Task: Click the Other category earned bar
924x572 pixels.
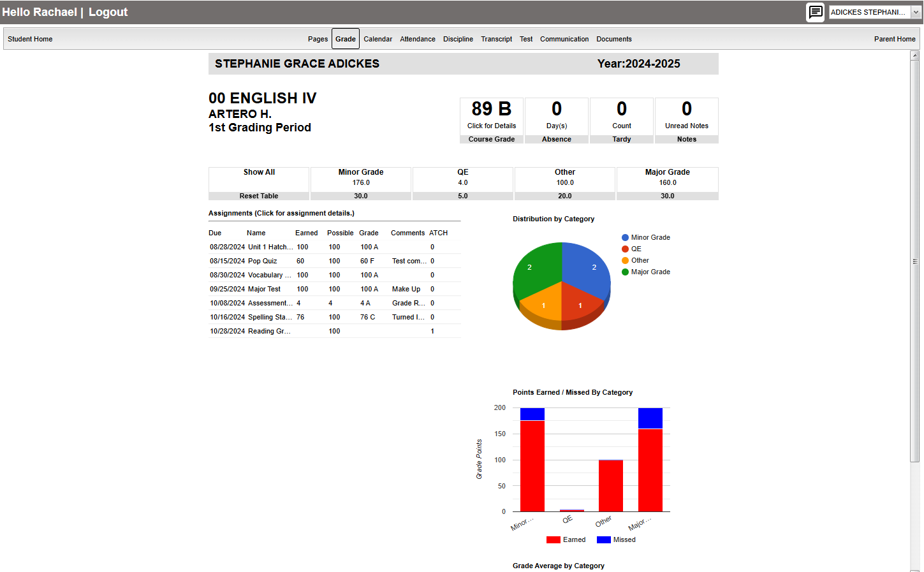Action: [611, 486]
